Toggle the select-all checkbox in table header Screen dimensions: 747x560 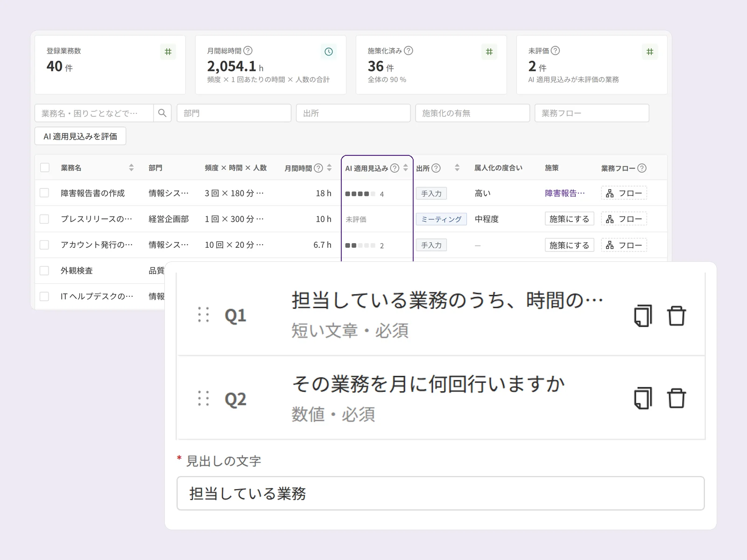[45, 168]
